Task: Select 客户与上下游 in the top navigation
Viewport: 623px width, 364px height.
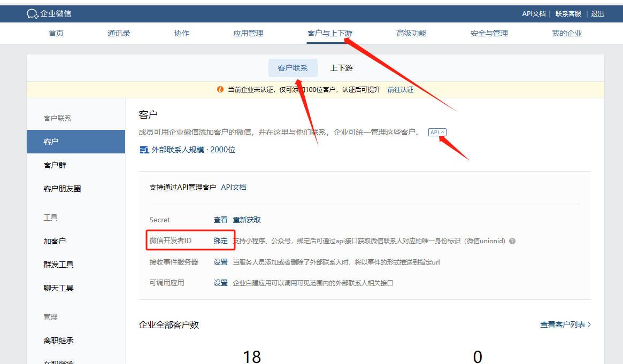Action: coord(330,33)
